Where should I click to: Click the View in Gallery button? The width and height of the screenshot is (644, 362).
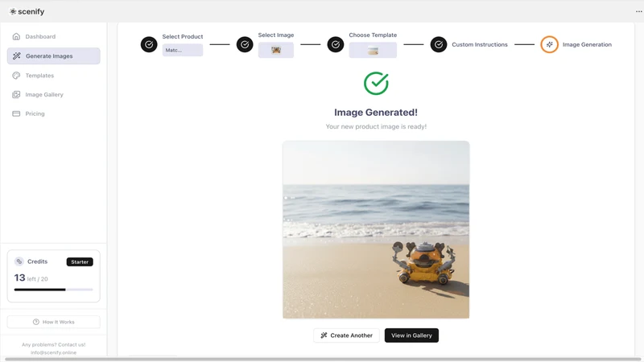click(x=411, y=335)
